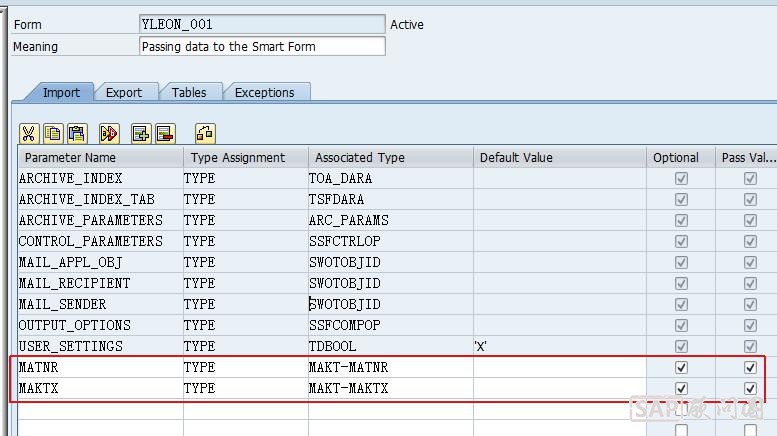Screen dimensions: 777x436
Task: Click the Delete Row (red minus) icon
Action: (x=165, y=133)
